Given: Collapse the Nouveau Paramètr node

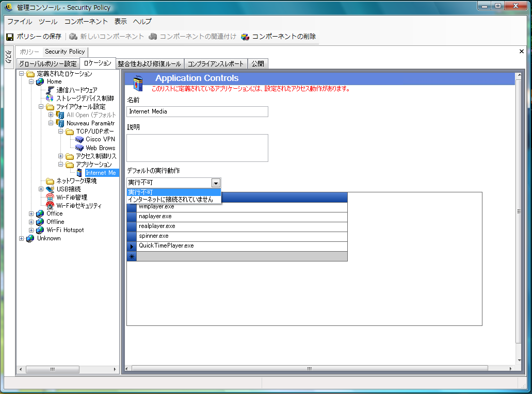Looking at the screenshot, I should (51, 123).
